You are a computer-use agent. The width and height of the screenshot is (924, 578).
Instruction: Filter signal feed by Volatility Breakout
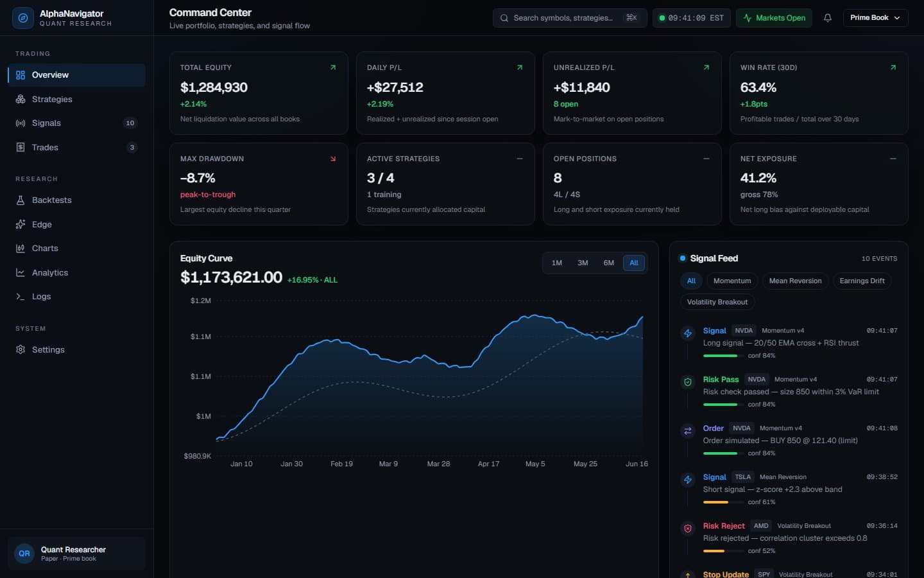point(717,302)
